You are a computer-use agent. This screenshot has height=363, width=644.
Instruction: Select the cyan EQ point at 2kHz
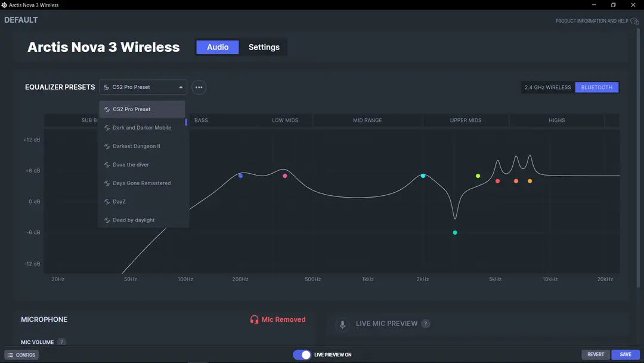pos(423,176)
